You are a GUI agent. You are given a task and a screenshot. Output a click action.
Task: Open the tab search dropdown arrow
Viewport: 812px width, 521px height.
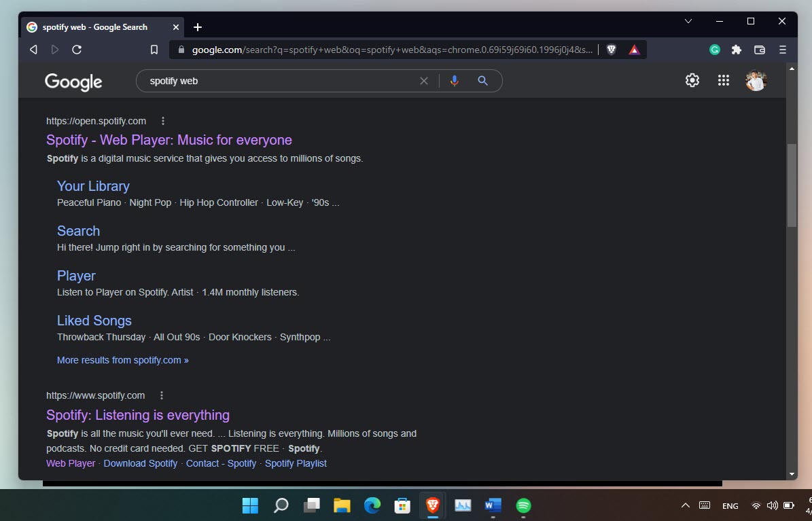688,21
